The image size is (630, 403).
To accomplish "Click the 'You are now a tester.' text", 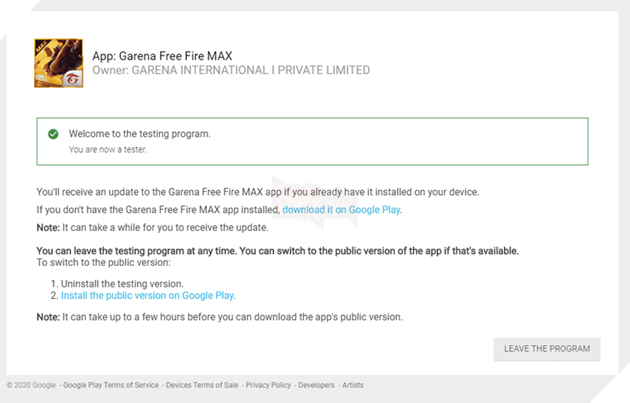I will pyautogui.click(x=108, y=149).
